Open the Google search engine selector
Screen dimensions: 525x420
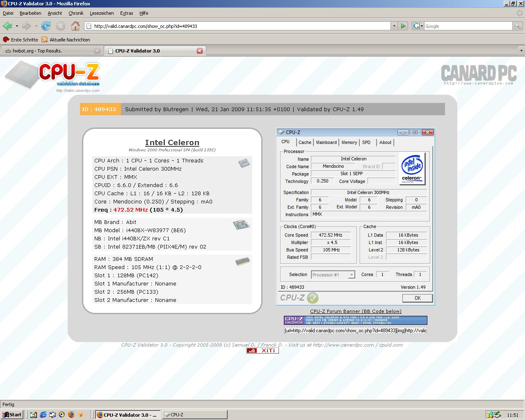coord(418,26)
